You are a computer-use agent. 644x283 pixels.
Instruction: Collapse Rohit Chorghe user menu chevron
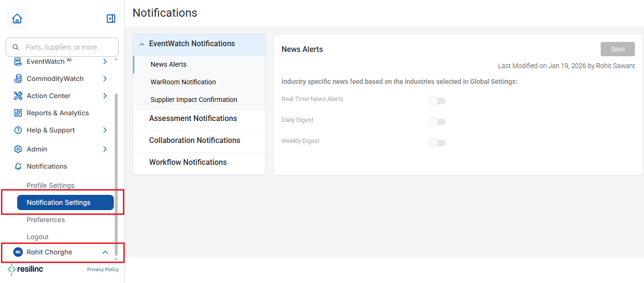tap(105, 252)
